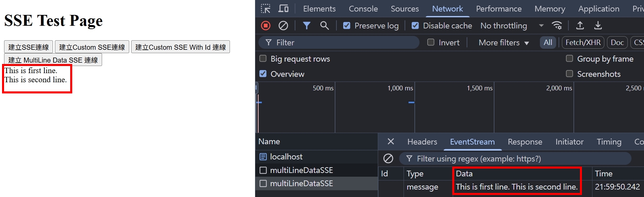The image size is (644, 197).
Task: Activate the inspect element picker icon
Action: (x=266, y=8)
